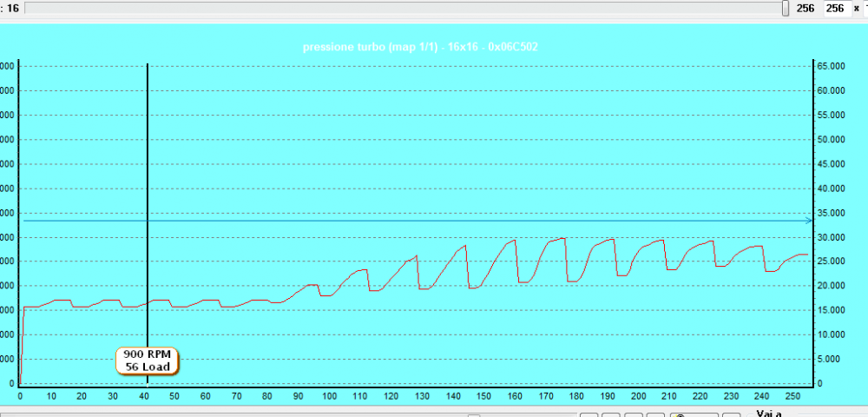Click the 65.000 label on the right axis
This screenshot has height=417, width=868.
click(x=831, y=66)
